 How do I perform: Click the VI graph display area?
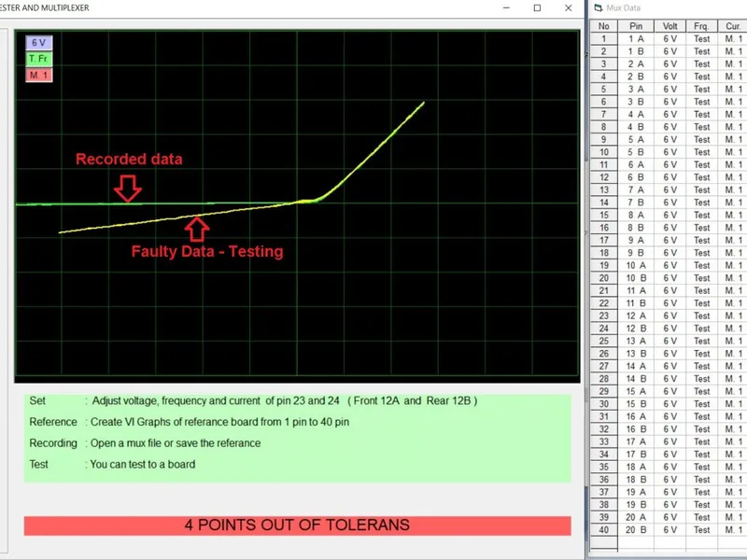[x=297, y=206]
